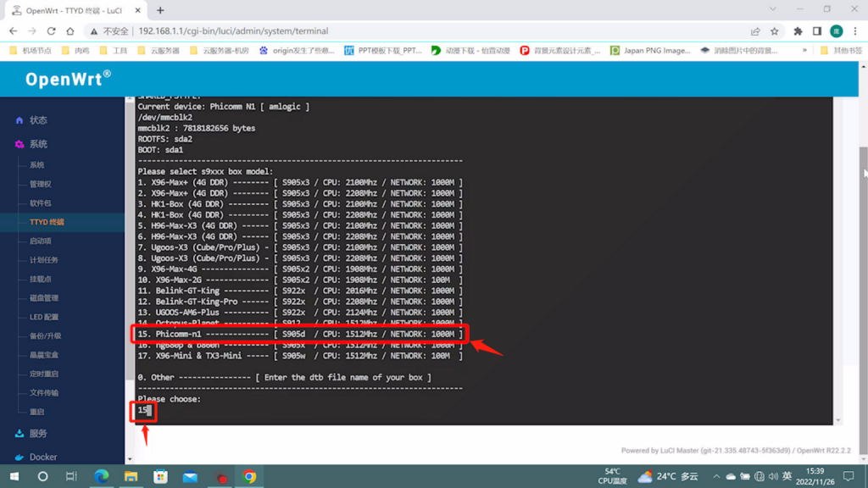Screen dimensions: 868x488
Task: Open the 系统 submenu item
Action: (x=37, y=165)
